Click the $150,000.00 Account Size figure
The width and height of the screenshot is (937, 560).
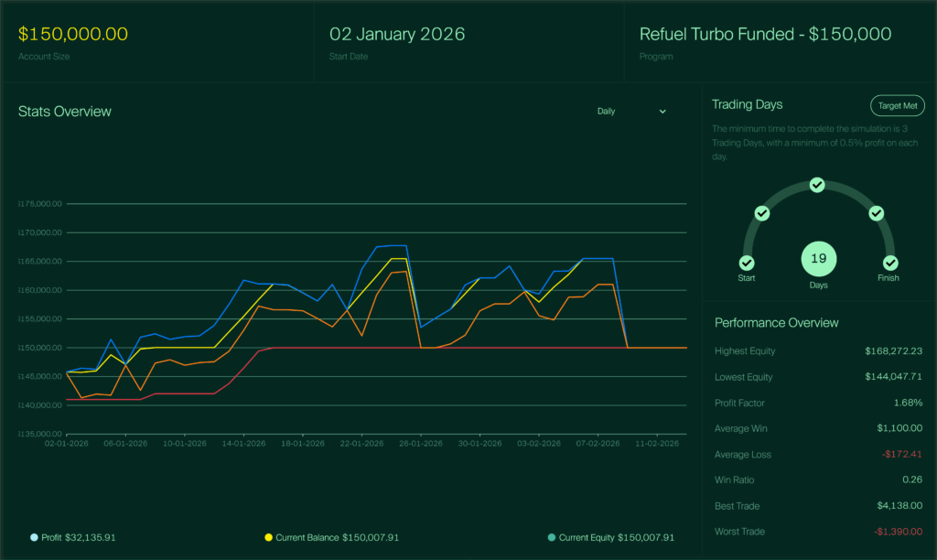[73, 34]
